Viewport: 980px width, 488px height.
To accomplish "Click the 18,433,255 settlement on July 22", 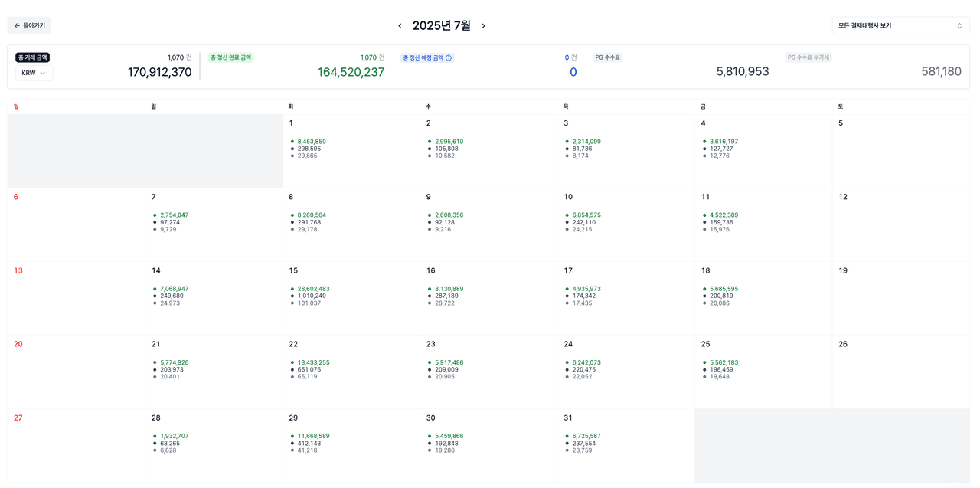I will pos(314,362).
